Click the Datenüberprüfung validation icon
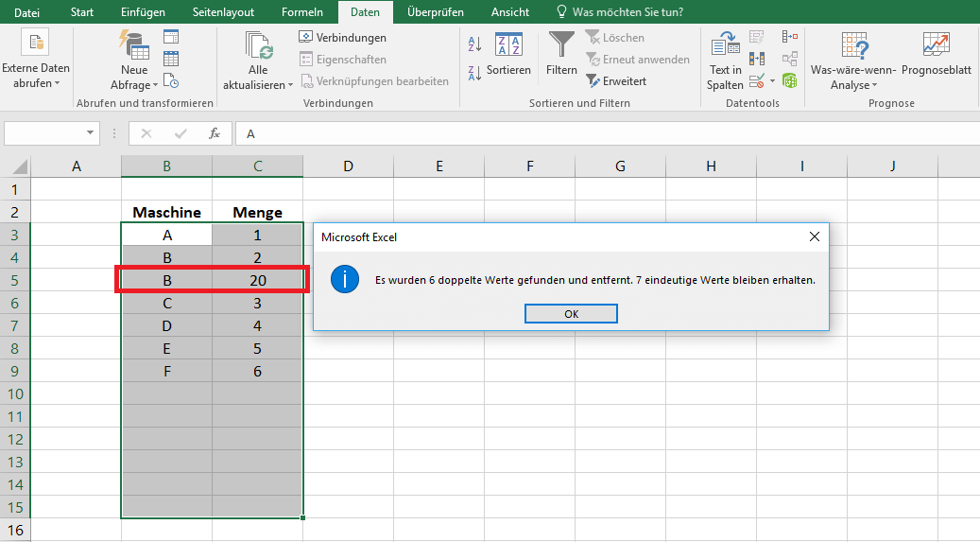Viewport: 980px width, 542px height. click(757, 80)
